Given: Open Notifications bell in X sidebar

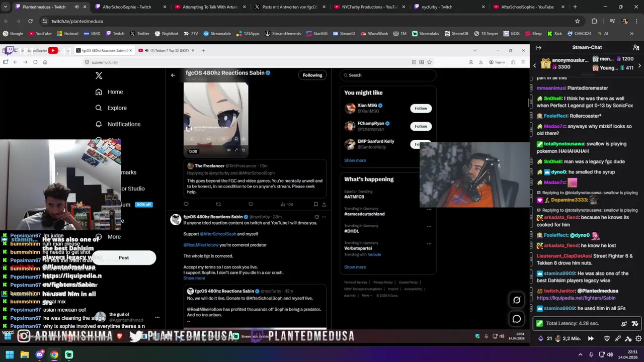Looking at the screenshot, I should point(99,124).
